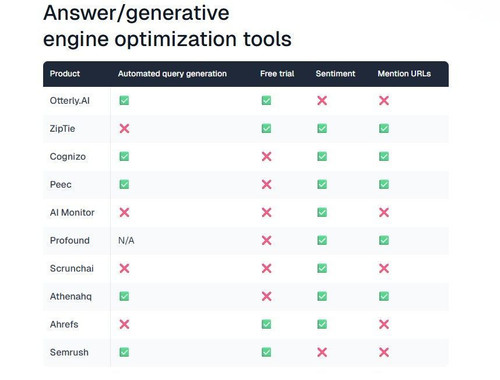
Task: Click the Semrush product name
Action: [69, 352]
